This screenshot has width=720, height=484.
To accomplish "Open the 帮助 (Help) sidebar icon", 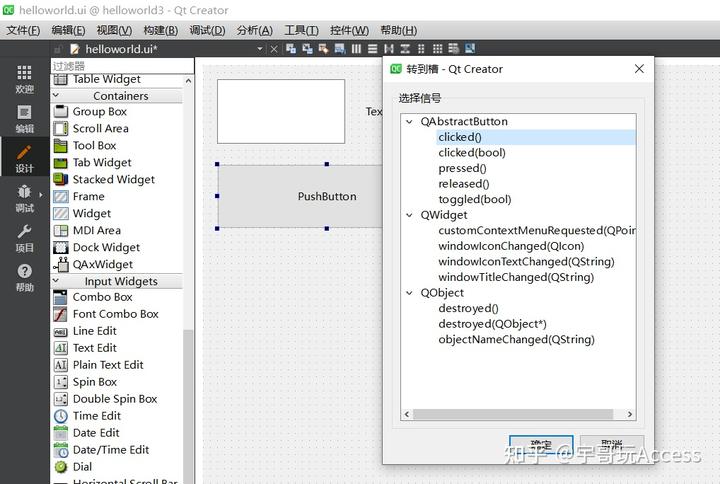I will pos(24,276).
